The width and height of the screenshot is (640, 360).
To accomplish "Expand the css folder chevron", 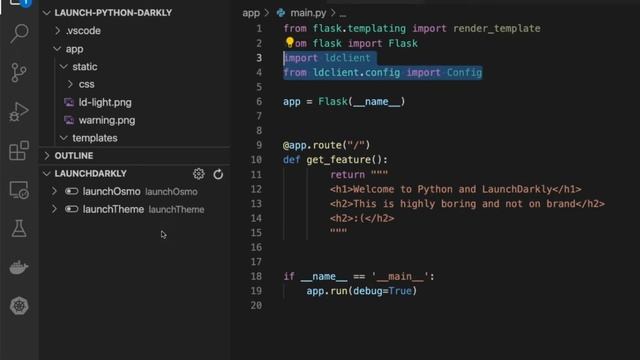I will (x=70, y=84).
